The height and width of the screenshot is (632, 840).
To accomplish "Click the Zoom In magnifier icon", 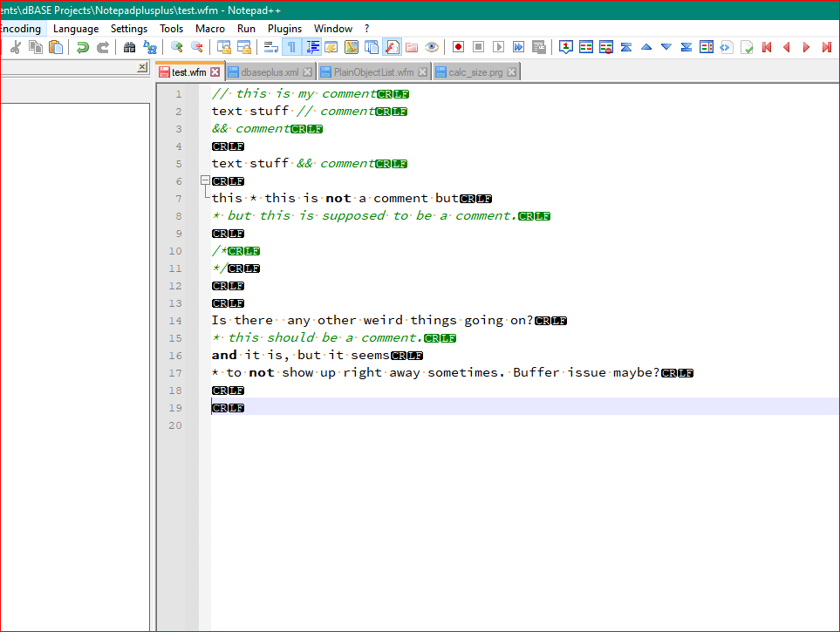I will point(177,47).
